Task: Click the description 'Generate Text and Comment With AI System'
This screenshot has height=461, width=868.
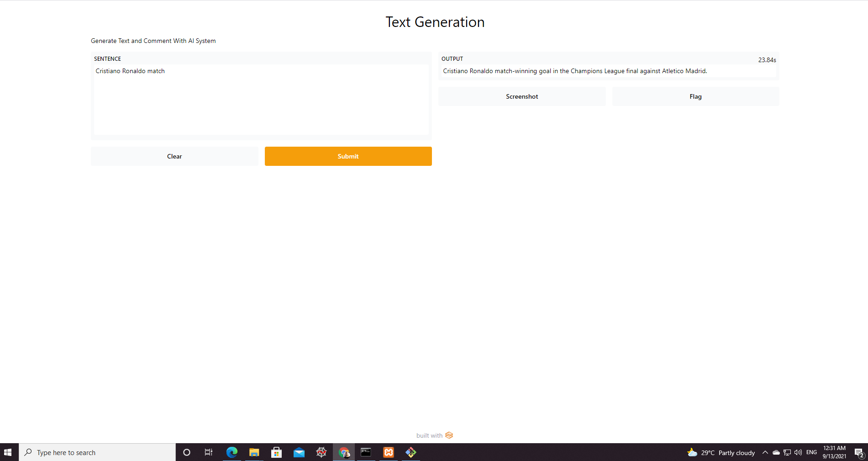Action: [x=153, y=41]
